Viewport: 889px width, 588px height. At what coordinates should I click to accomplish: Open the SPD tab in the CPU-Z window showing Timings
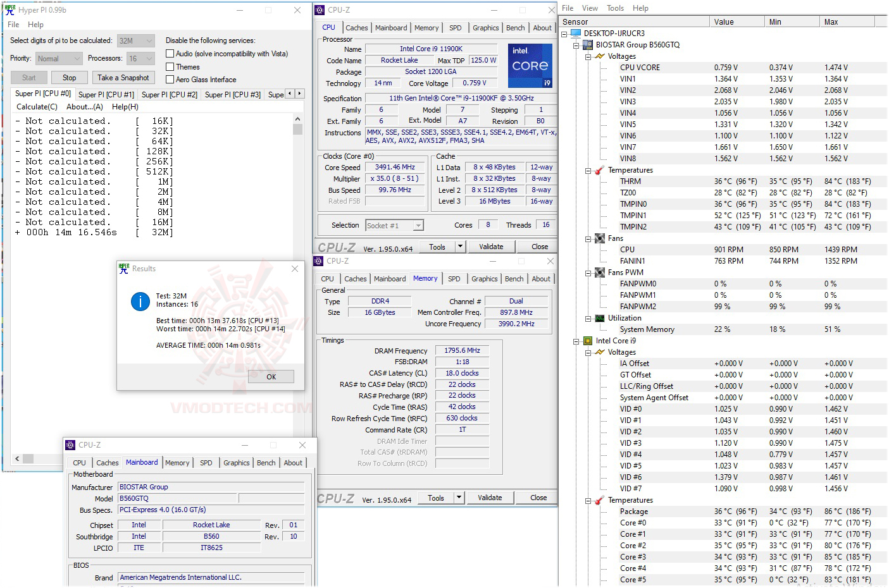(x=454, y=279)
